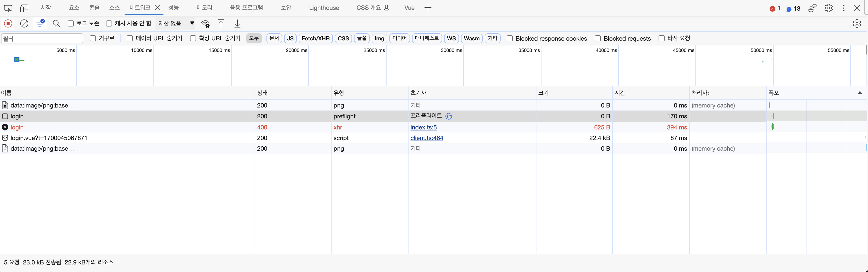This screenshot has width=868, height=272.
Task: Select the 모두 filter button
Action: (x=254, y=38)
